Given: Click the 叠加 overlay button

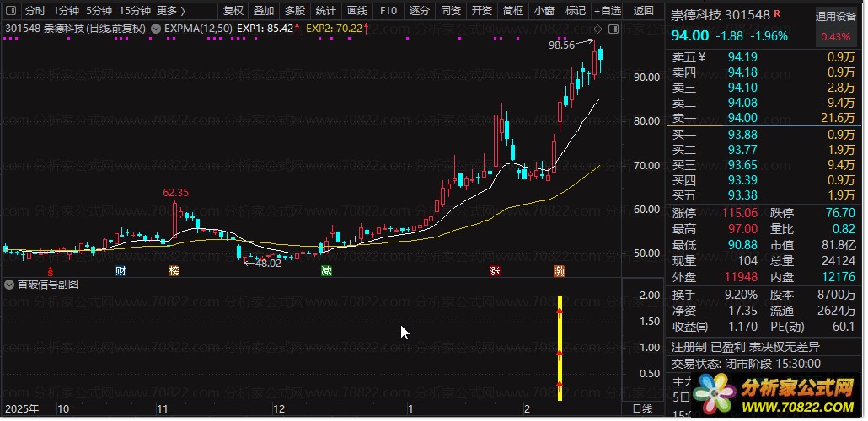Looking at the screenshot, I should pos(264,10).
